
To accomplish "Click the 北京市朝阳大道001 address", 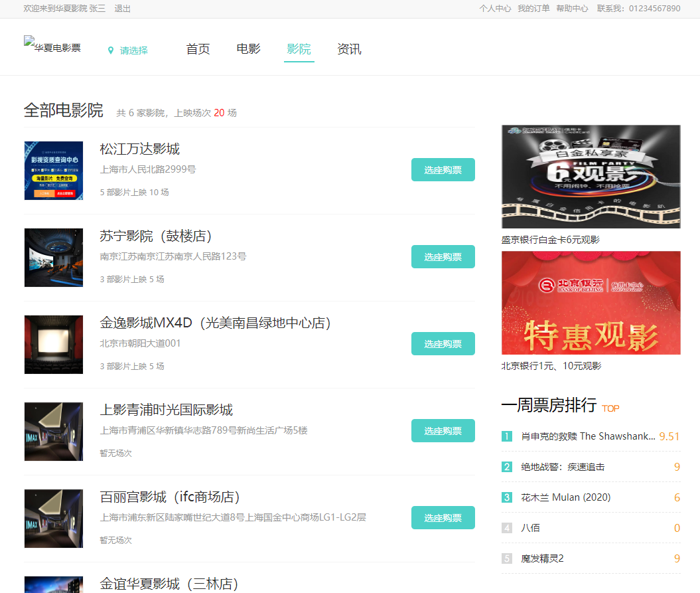I will [x=140, y=343].
